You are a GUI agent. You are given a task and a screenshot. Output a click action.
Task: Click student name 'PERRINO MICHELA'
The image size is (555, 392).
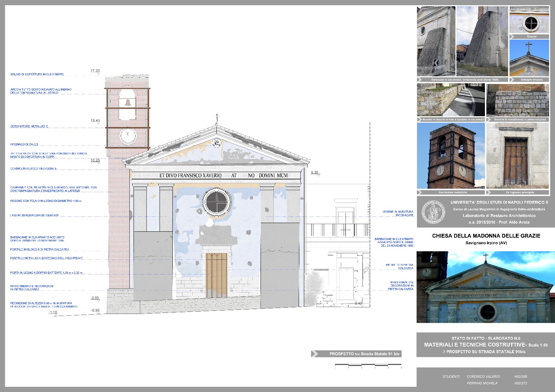coord(482,383)
